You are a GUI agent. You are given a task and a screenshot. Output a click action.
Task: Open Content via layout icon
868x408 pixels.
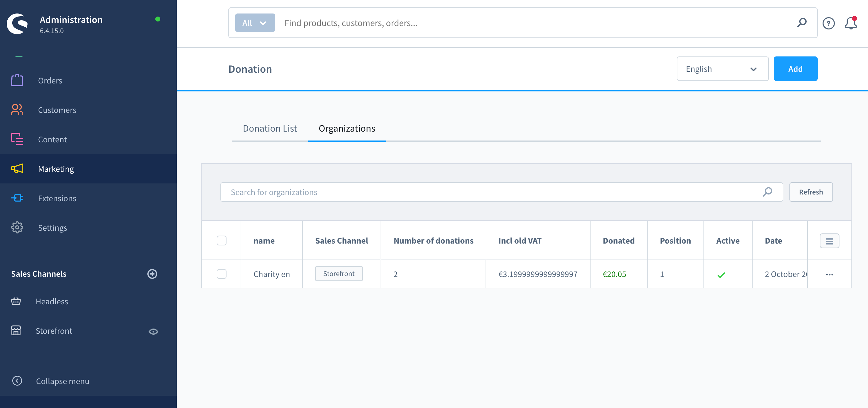17,139
